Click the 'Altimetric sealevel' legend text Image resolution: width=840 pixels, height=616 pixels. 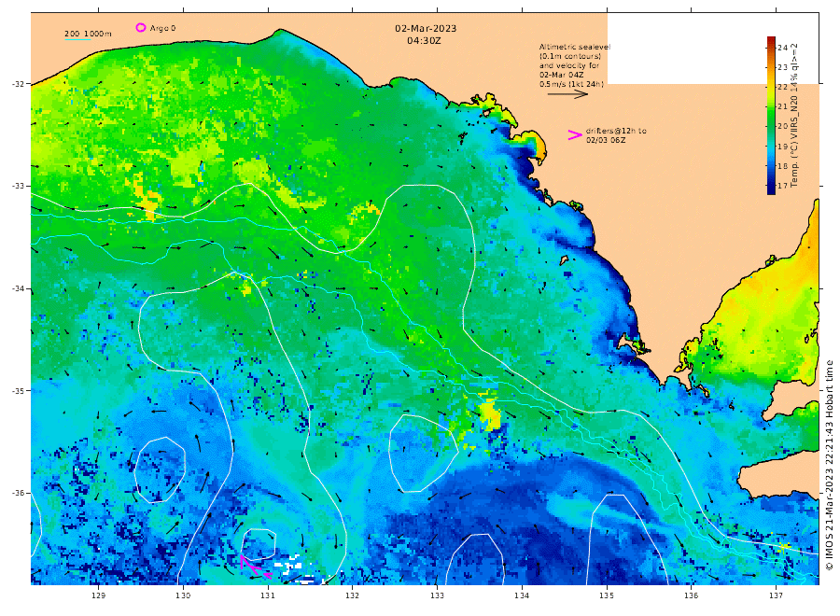tap(574, 47)
